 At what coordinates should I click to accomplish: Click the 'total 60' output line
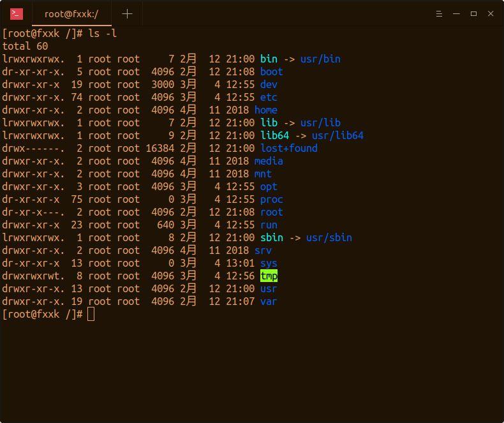[25, 46]
